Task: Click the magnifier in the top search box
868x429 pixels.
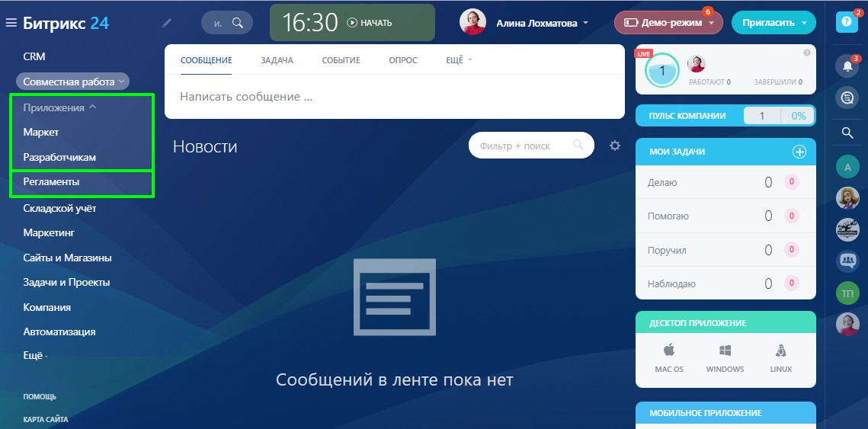Action: (238, 23)
